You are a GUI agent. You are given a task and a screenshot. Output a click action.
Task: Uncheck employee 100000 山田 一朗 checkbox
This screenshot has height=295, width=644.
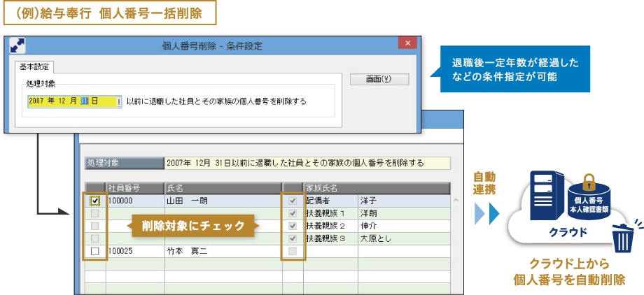pyautogui.click(x=95, y=201)
